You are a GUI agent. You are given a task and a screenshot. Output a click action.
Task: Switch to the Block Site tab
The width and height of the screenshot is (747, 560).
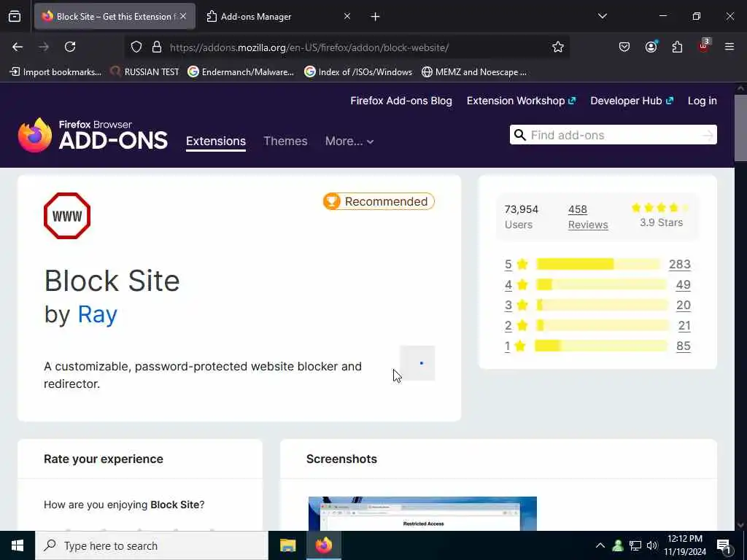(115, 17)
